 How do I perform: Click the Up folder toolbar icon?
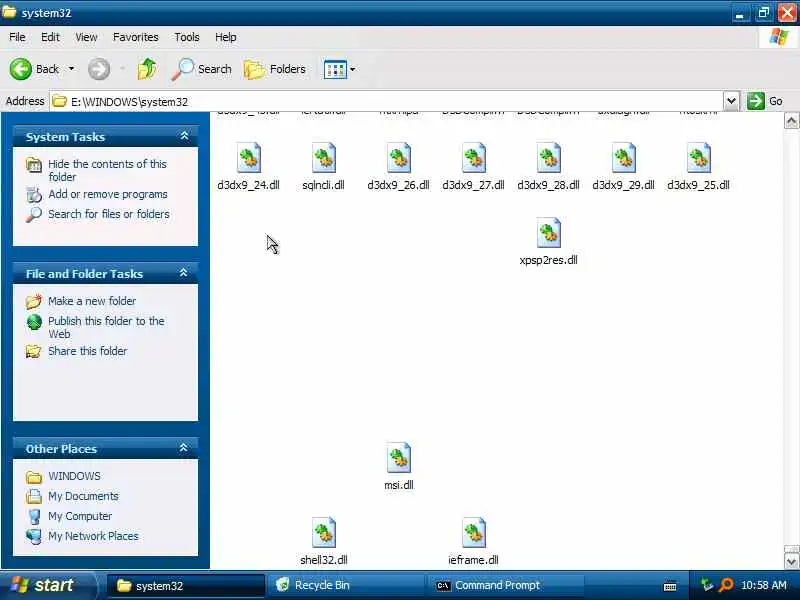click(x=146, y=69)
